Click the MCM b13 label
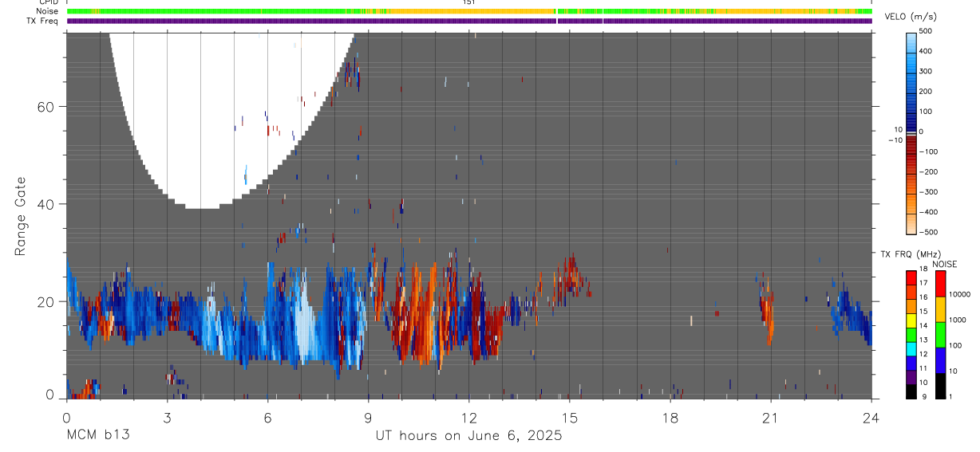980x452 pixels. point(98,435)
